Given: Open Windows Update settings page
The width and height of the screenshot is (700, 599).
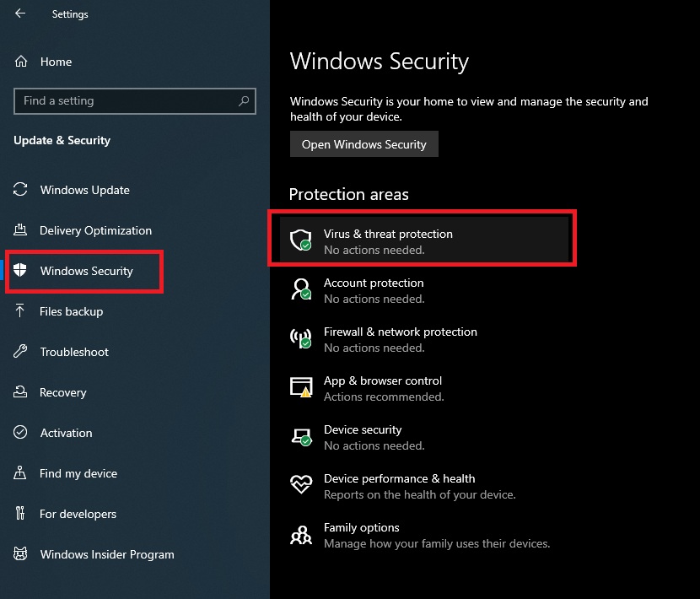Looking at the screenshot, I should [x=84, y=190].
